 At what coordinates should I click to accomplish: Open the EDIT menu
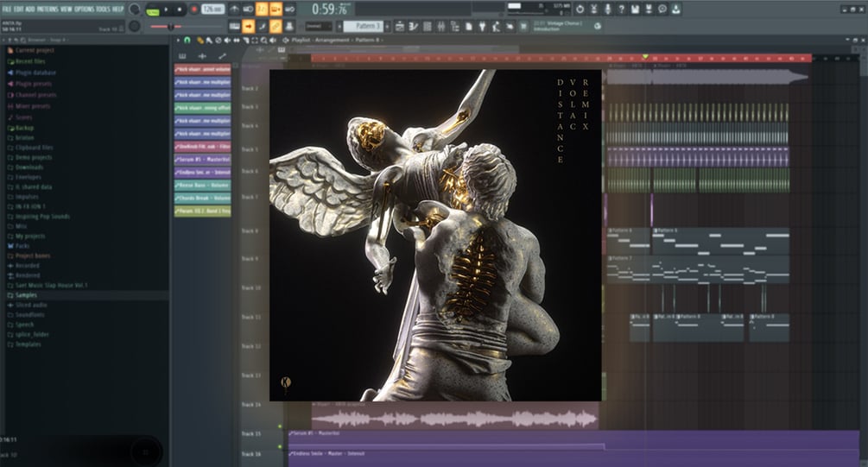pos(19,9)
